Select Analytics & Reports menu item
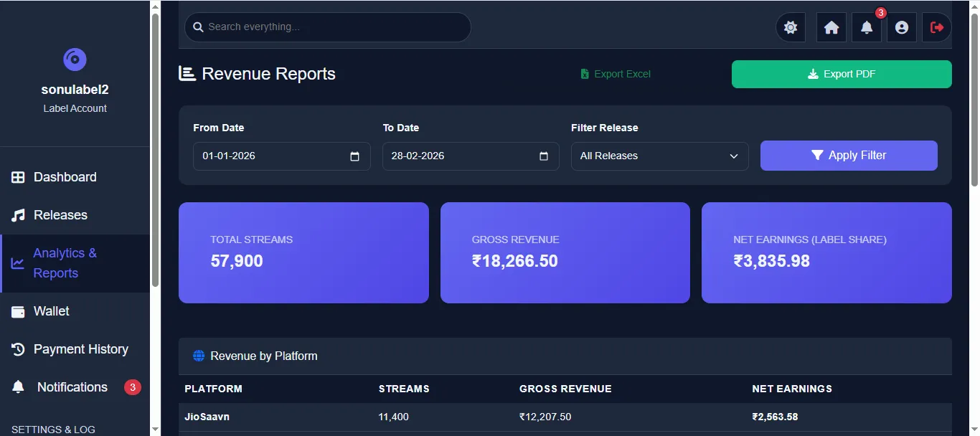980x436 pixels. 75,263
